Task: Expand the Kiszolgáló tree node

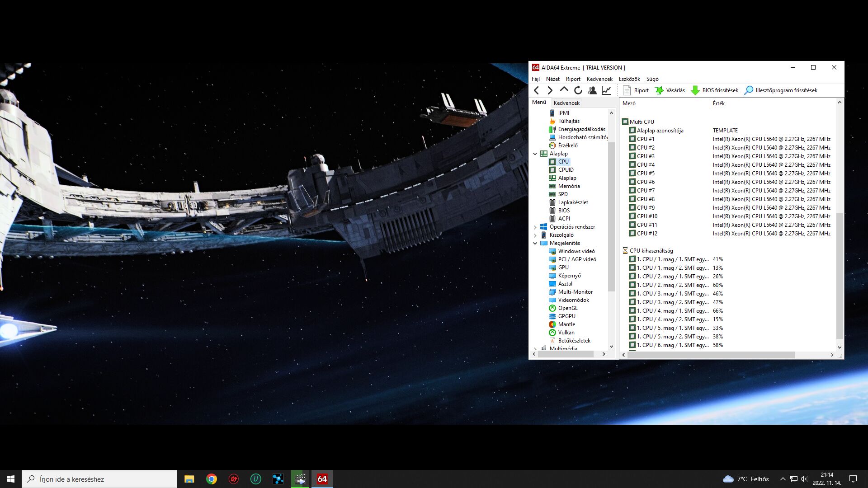Action: [535, 235]
